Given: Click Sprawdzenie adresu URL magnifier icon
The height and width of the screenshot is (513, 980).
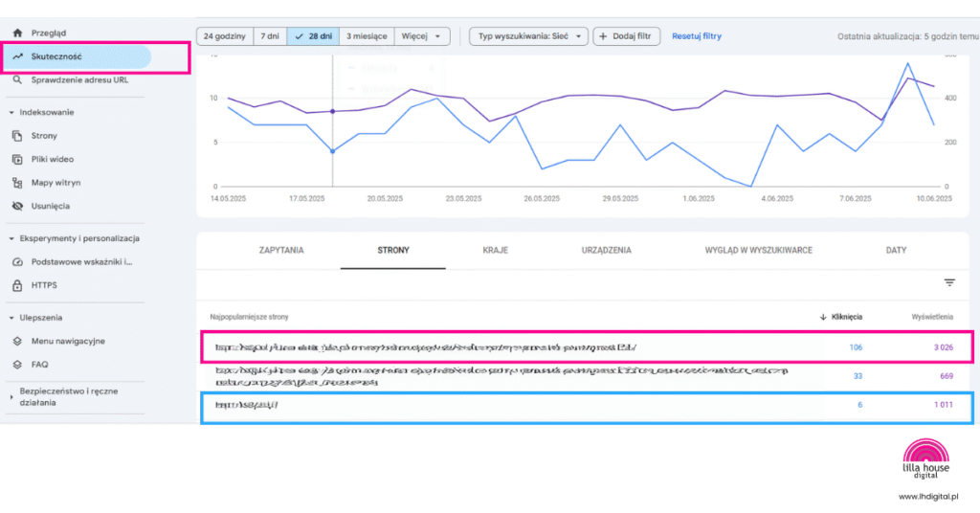Looking at the screenshot, I should point(17,80).
